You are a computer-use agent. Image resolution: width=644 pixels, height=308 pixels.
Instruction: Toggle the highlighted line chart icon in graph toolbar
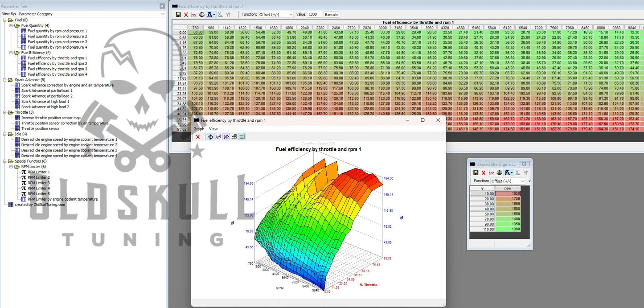[226, 137]
